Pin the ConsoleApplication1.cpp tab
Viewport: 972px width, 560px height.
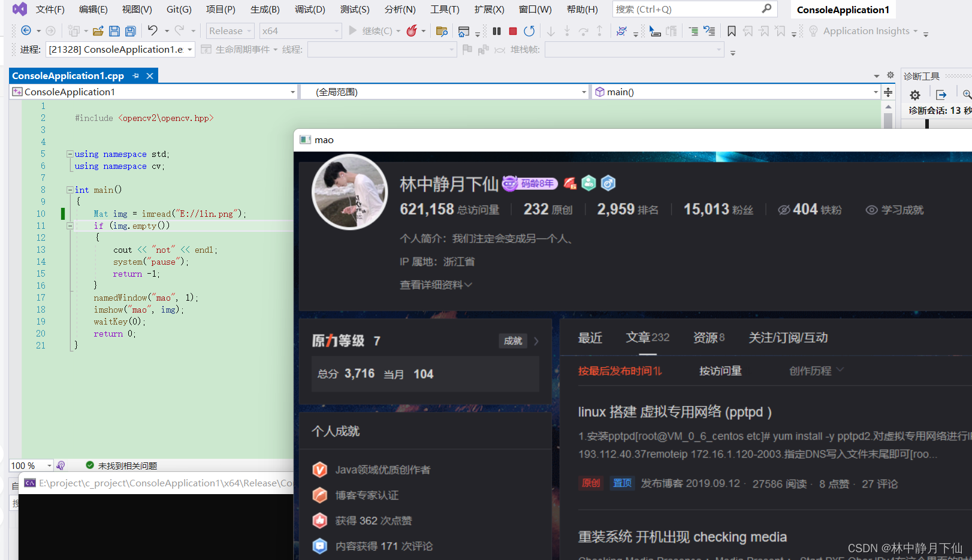pos(136,75)
